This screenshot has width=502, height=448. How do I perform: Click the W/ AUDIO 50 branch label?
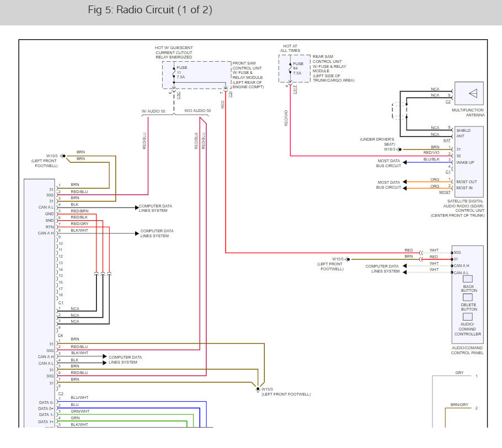point(153,111)
